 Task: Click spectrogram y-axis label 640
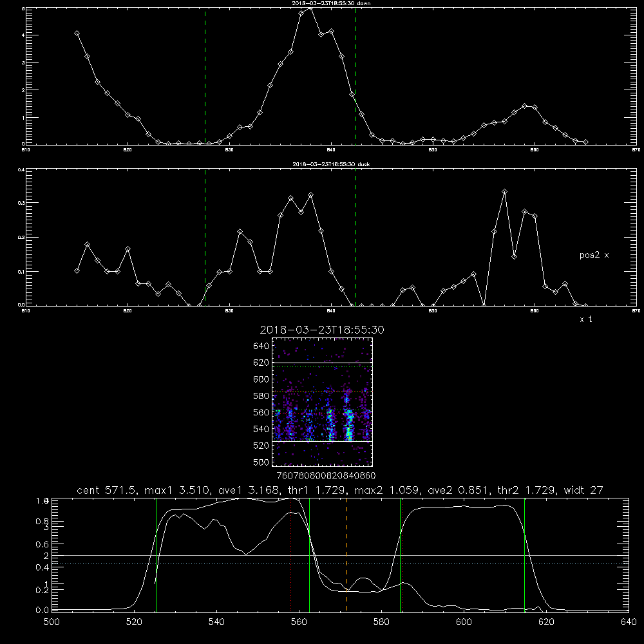coord(261,346)
